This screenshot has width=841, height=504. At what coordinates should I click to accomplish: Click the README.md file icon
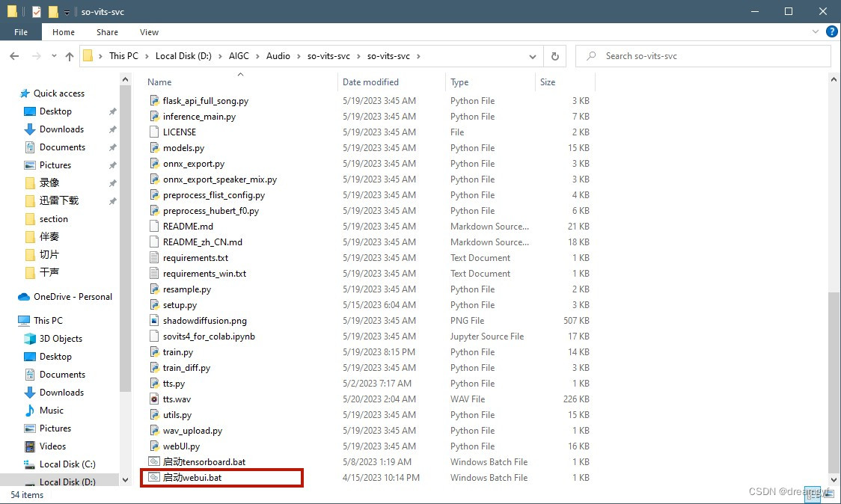click(x=154, y=226)
